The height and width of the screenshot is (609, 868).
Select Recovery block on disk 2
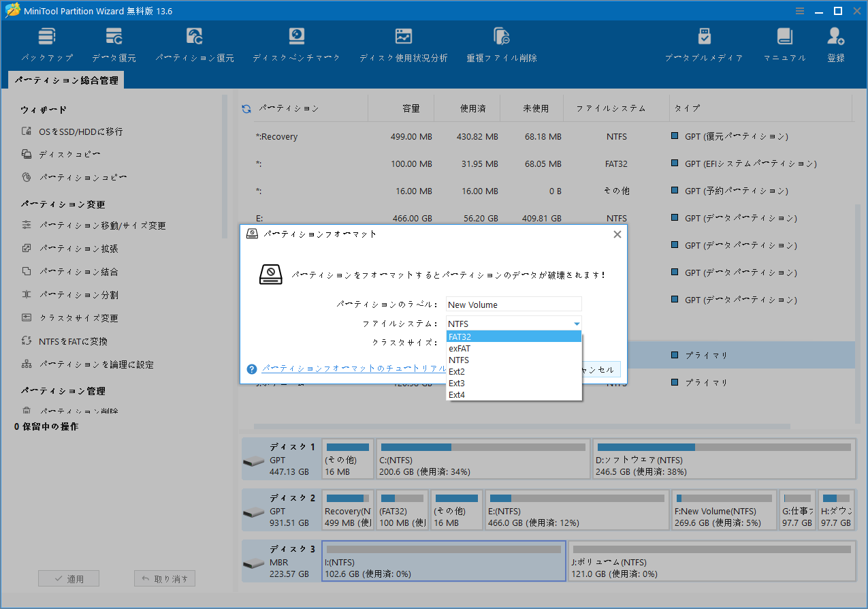pos(347,510)
